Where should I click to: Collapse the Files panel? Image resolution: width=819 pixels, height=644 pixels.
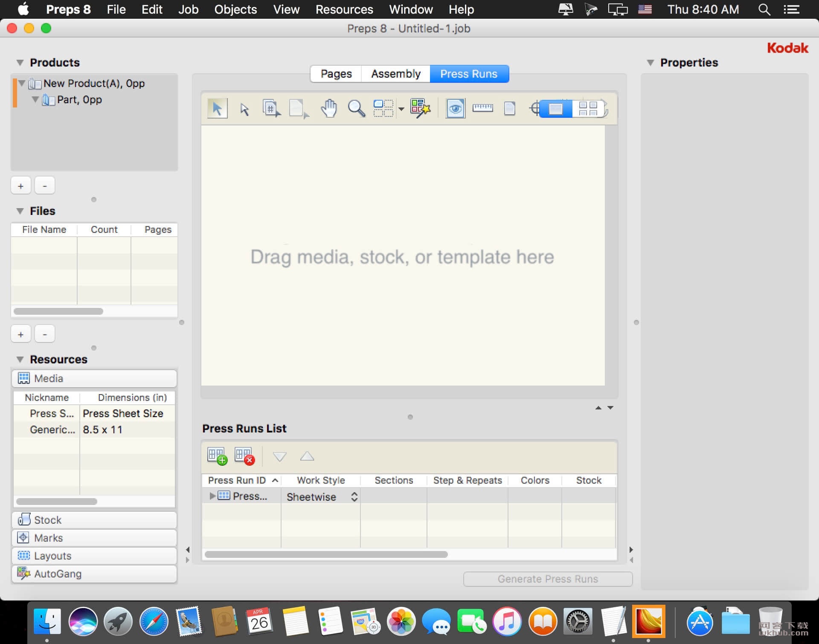coord(20,211)
